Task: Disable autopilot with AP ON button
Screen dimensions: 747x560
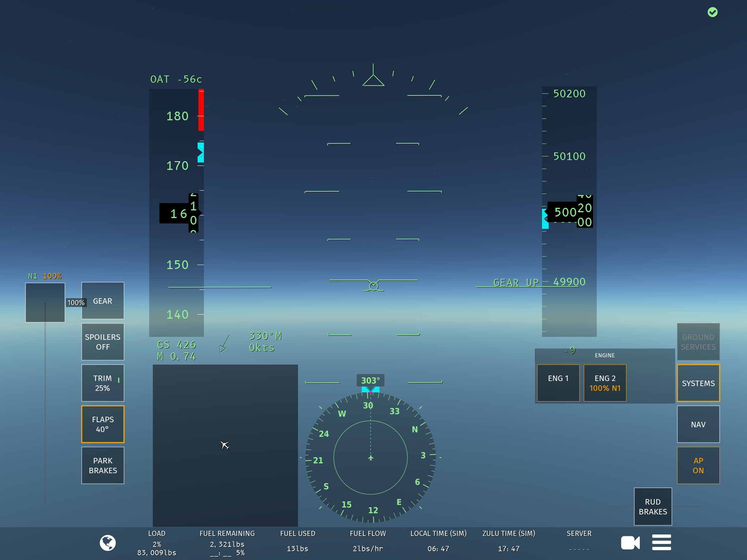Action: tap(698, 466)
